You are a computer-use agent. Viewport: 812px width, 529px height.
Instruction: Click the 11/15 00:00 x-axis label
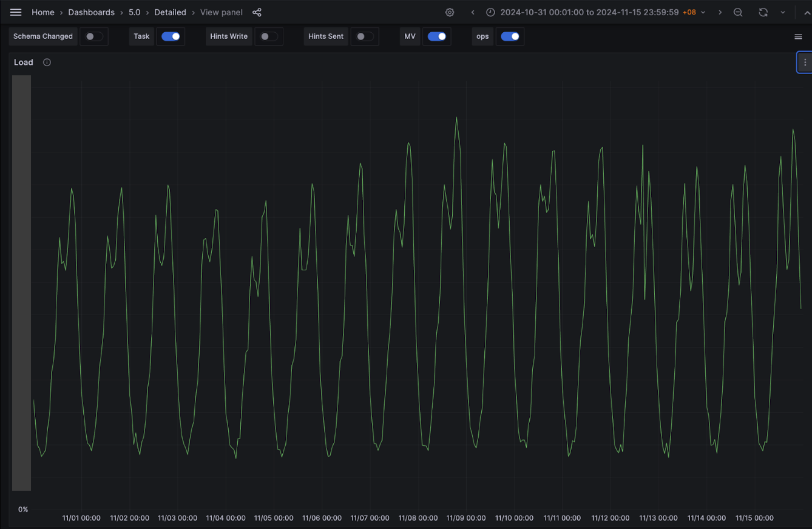(x=754, y=518)
